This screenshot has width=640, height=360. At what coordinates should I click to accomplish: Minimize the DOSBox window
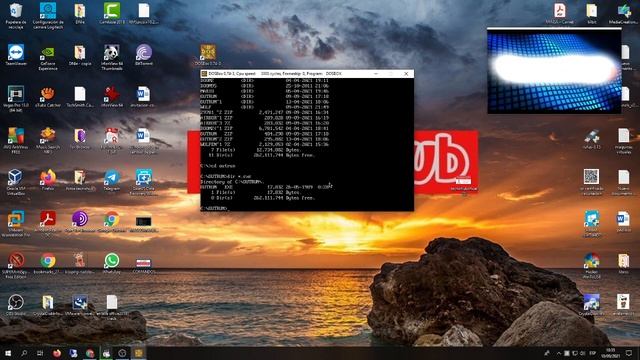point(376,74)
